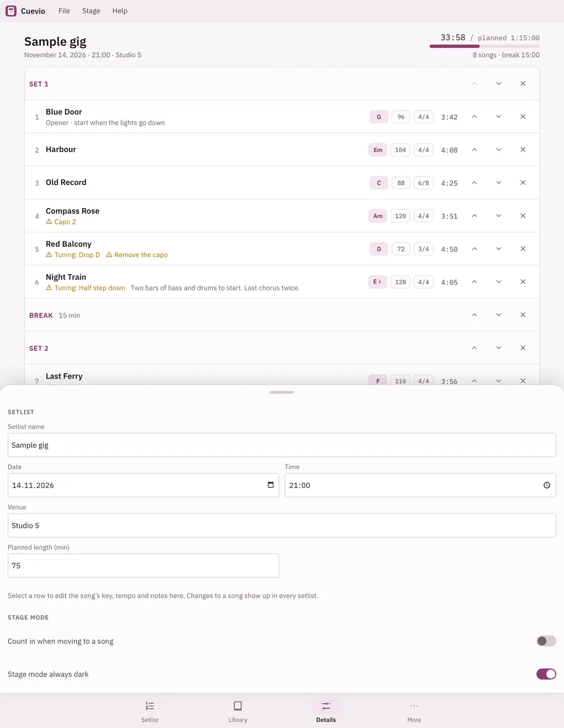Click the Remove the capo warning
This screenshot has height=728, width=564.
coord(137,255)
